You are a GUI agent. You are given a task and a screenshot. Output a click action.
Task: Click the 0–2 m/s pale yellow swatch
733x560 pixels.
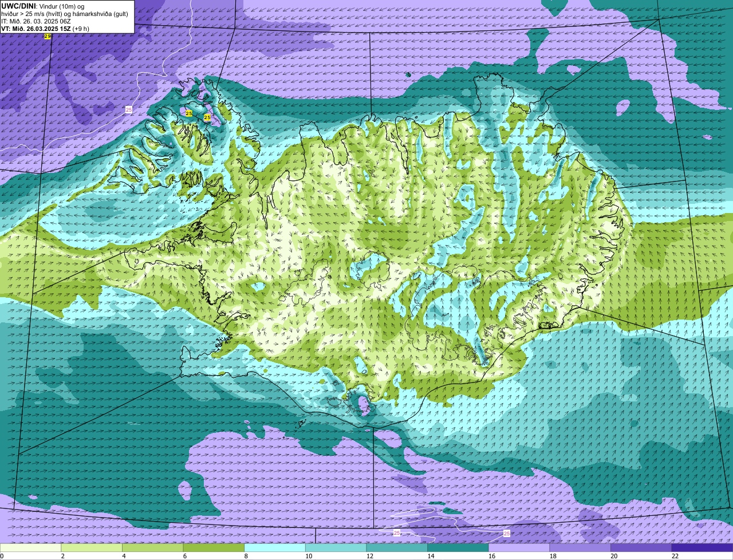[x=30, y=547]
